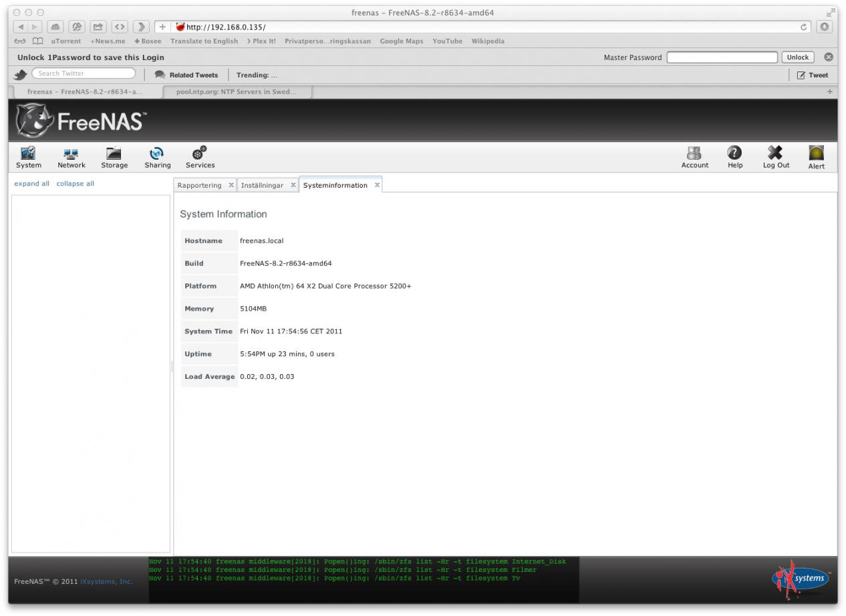Click the AMD Athlon platform value

(325, 286)
